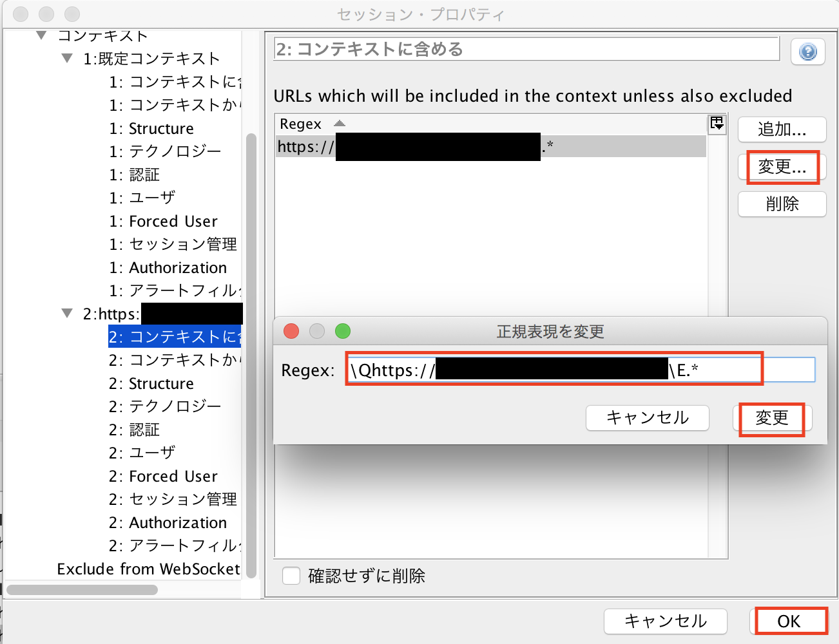
Task: Click into the Regex input field
Action: pos(581,370)
